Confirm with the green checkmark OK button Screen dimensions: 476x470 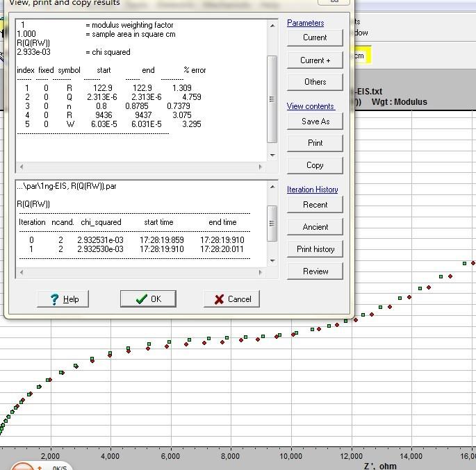148,299
